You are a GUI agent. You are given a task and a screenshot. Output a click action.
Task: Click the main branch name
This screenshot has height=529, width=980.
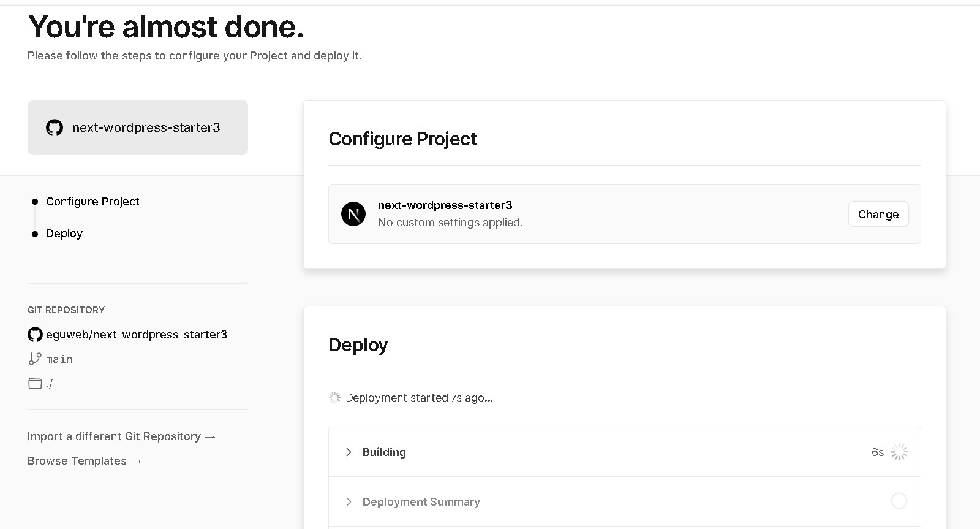click(x=59, y=359)
